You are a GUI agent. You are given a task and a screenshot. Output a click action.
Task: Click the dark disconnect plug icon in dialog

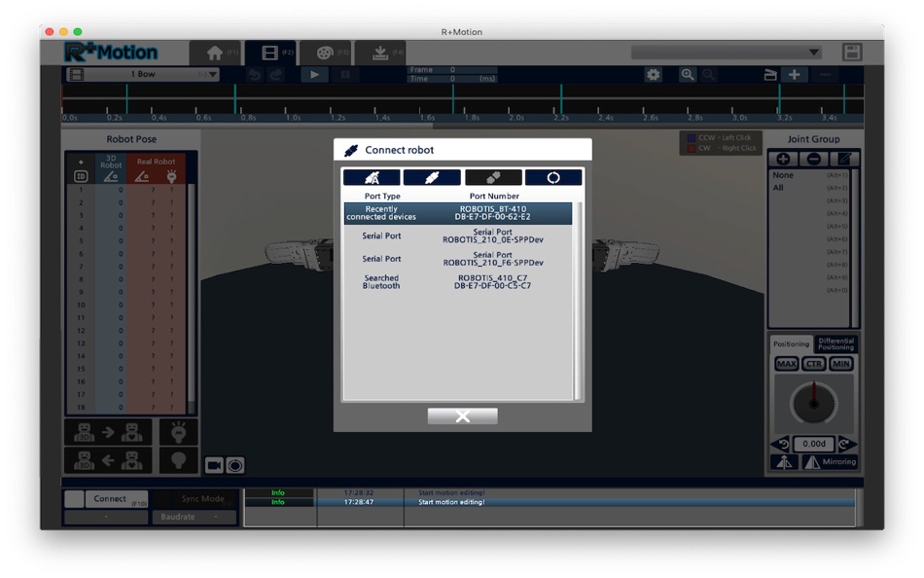point(493,177)
